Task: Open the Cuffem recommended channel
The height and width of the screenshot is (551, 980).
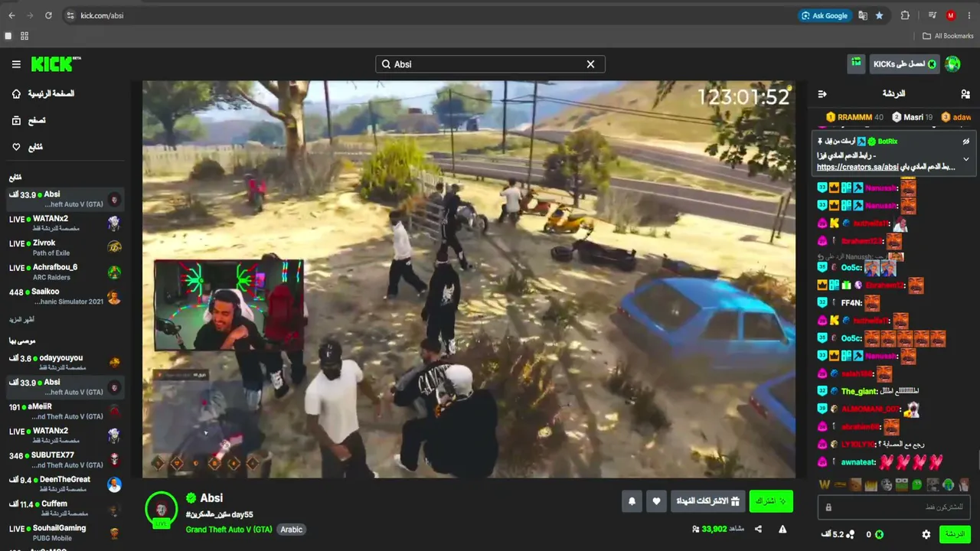Action: click(65, 508)
